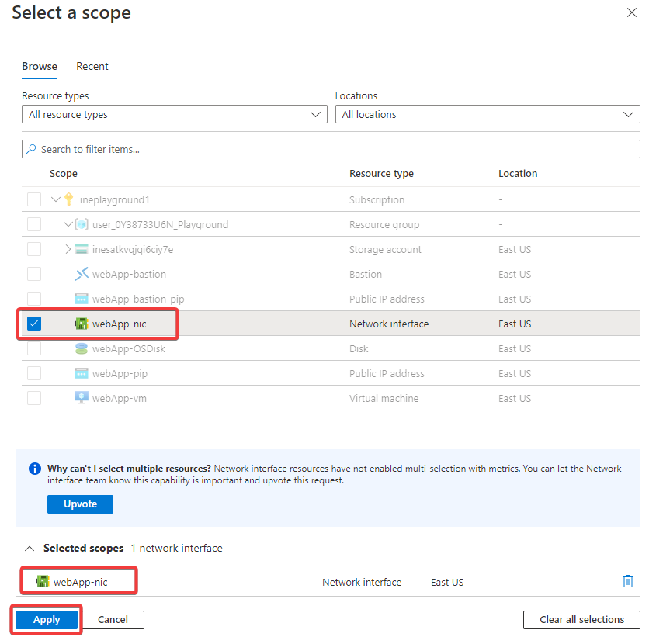656x644 pixels.
Task: Expand the inesatkvqjqi6ciy7e storage account node
Action: click(x=68, y=249)
